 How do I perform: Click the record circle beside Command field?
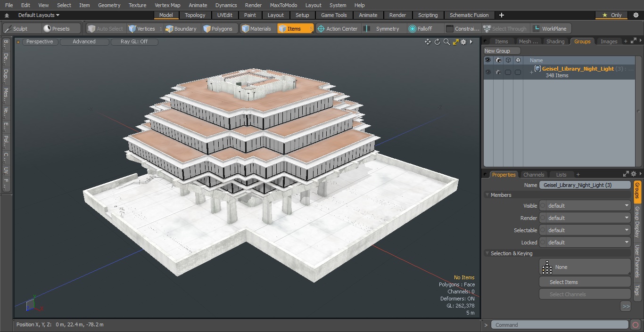click(x=635, y=325)
